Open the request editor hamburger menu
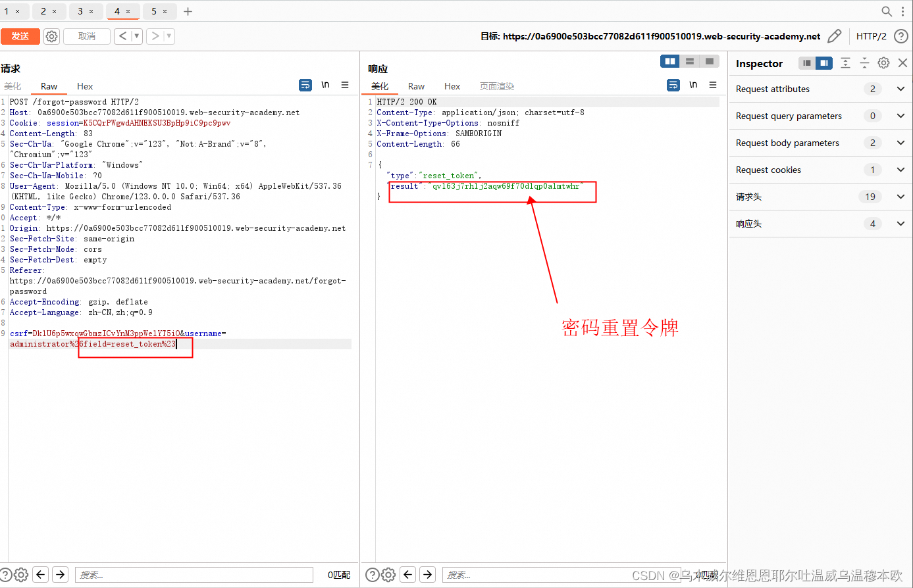 (x=345, y=85)
